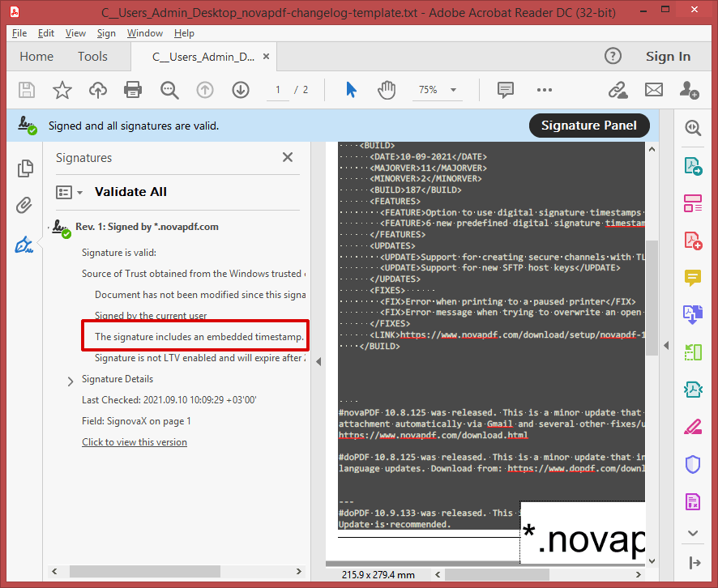
Task: Open find text magnifier icon
Action: coord(169,90)
